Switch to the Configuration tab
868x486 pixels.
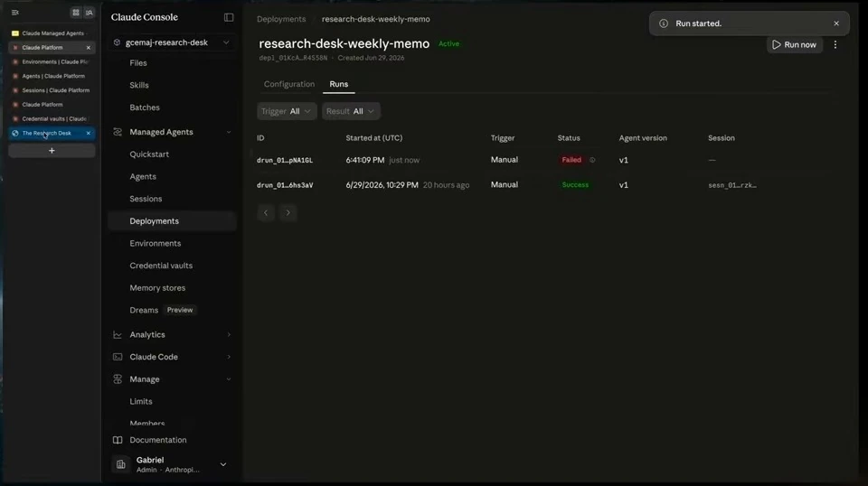click(289, 84)
